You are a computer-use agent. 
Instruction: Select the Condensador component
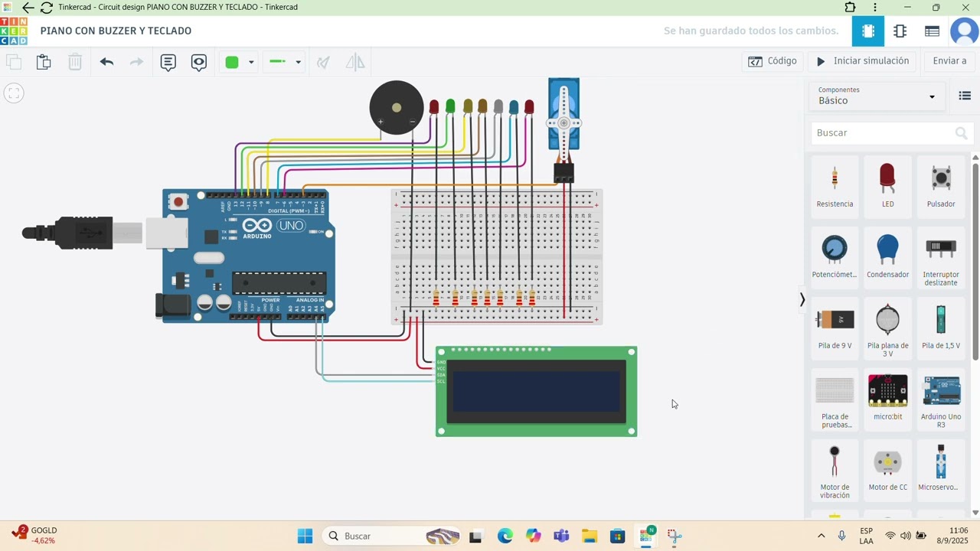(x=887, y=256)
